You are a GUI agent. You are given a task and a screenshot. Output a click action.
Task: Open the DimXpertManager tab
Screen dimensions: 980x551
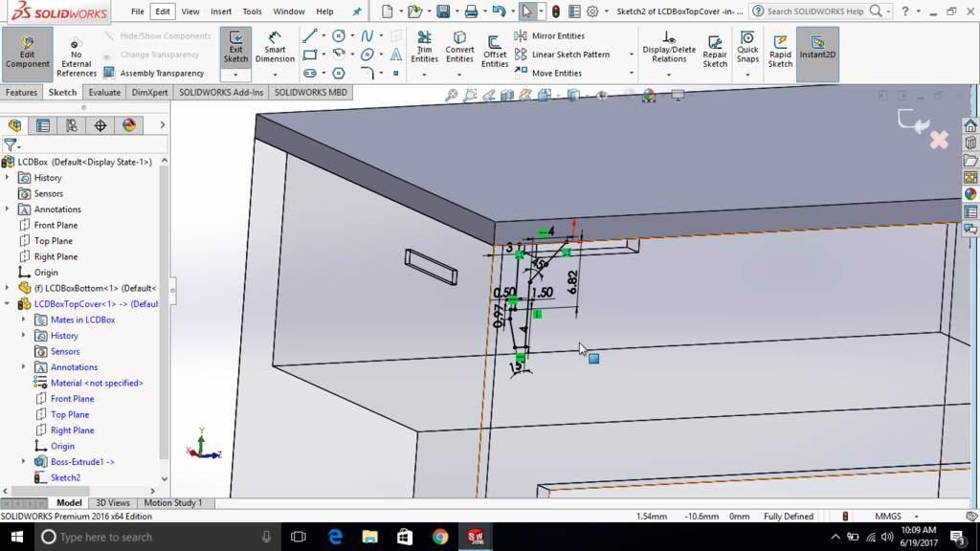(x=100, y=125)
